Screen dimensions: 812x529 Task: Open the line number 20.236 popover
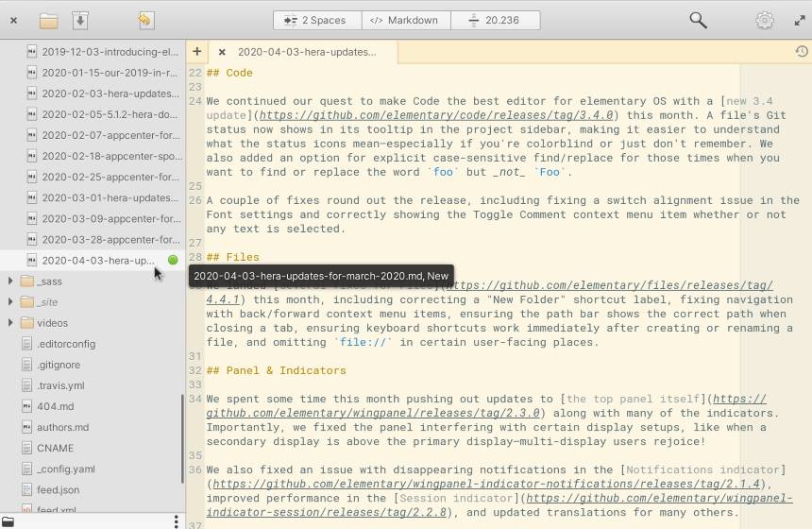click(x=495, y=20)
